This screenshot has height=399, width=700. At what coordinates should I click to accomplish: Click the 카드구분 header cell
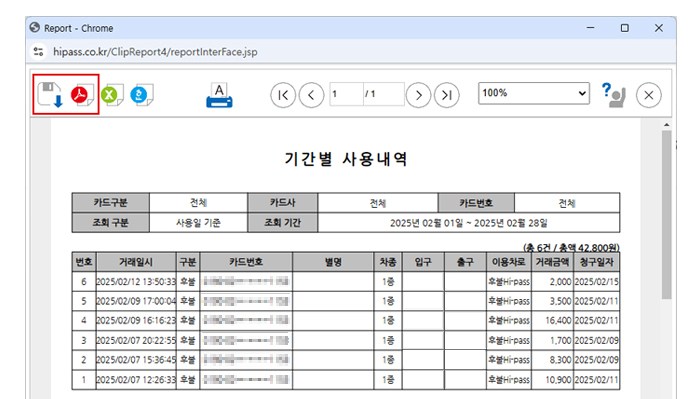[x=110, y=203]
